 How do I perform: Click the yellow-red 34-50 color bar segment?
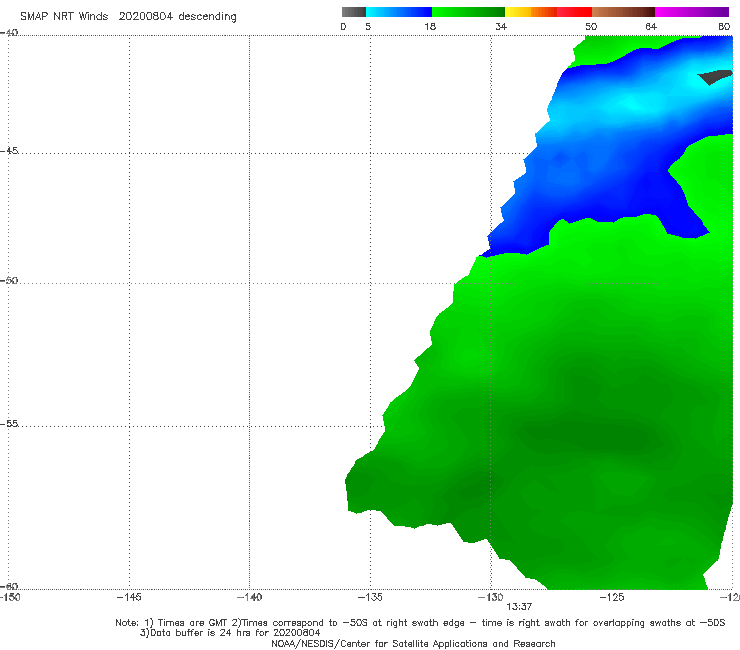point(548,12)
